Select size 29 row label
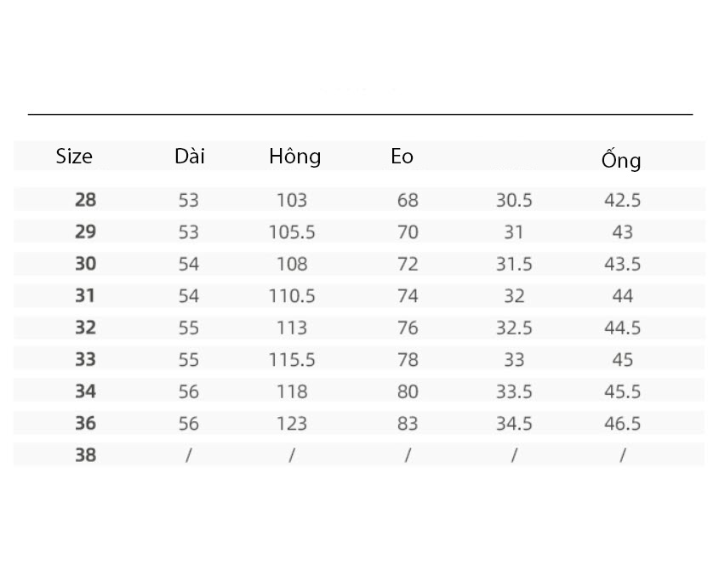 86,231
